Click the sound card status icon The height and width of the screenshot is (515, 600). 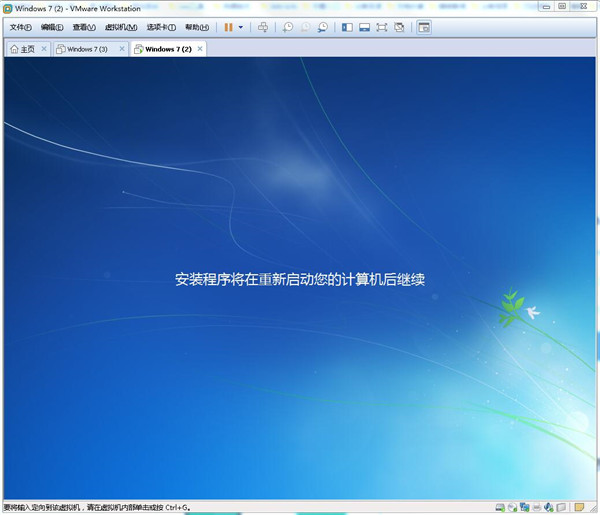point(549,507)
